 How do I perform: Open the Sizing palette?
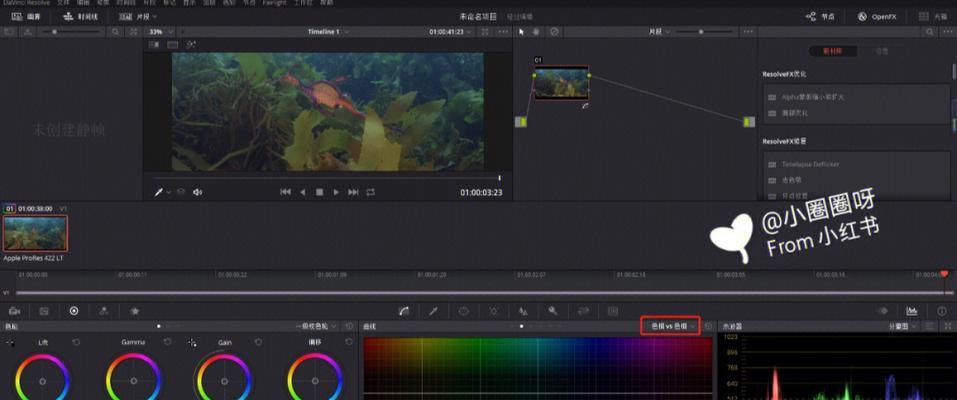583,311
